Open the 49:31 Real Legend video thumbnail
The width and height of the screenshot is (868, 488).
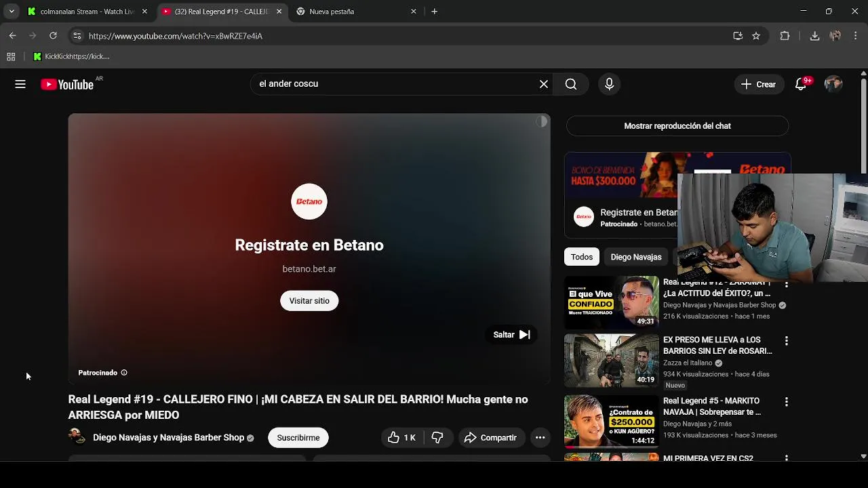pos(612,302)
